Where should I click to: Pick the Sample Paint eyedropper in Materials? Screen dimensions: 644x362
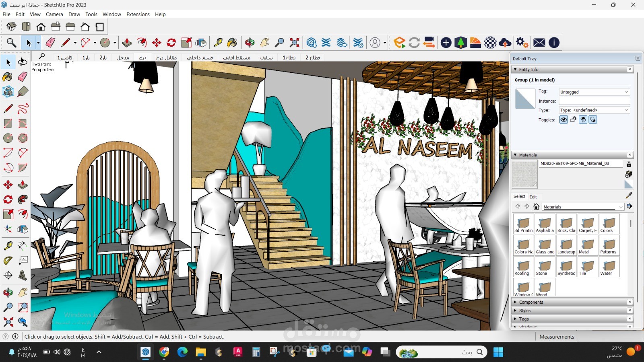click(629, 195)
